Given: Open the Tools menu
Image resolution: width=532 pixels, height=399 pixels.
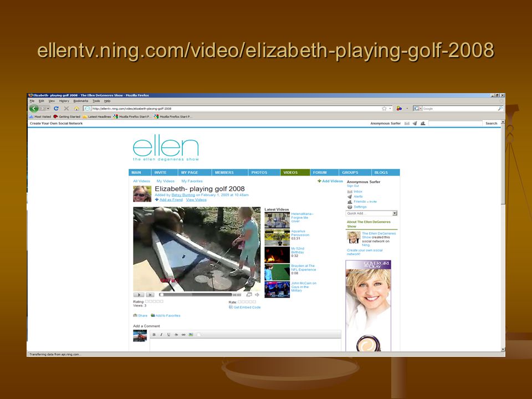Looking at the screenshot, I should (x=96, y=101).
